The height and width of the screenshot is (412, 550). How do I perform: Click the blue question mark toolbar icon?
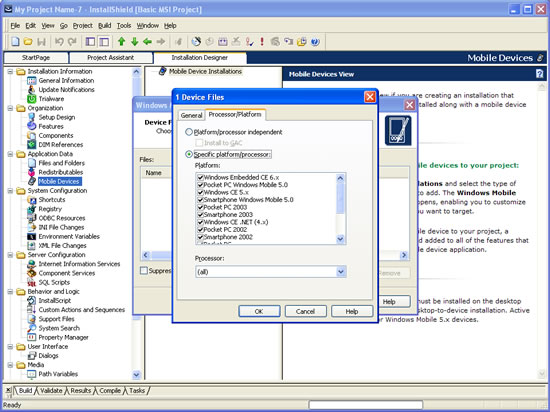[315, 42]
